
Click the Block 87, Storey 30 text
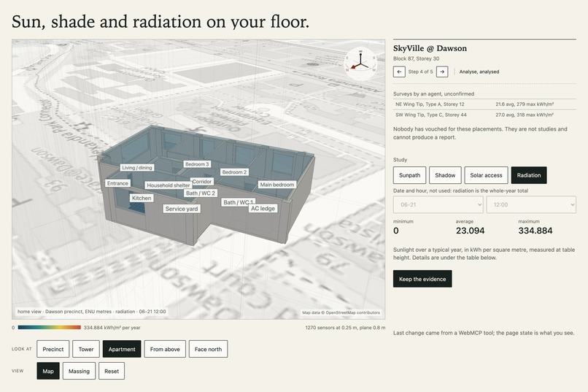click(x=417, y=58)
